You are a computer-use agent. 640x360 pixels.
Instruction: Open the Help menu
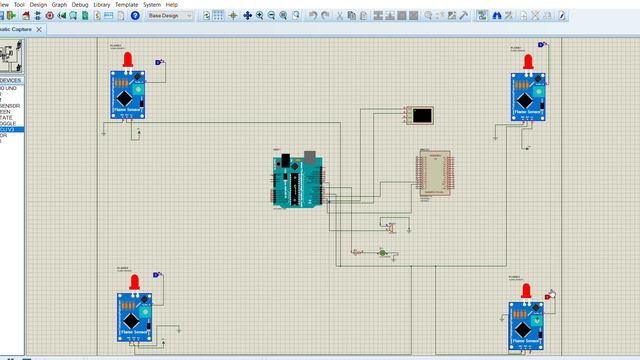(x=171, y=4)
